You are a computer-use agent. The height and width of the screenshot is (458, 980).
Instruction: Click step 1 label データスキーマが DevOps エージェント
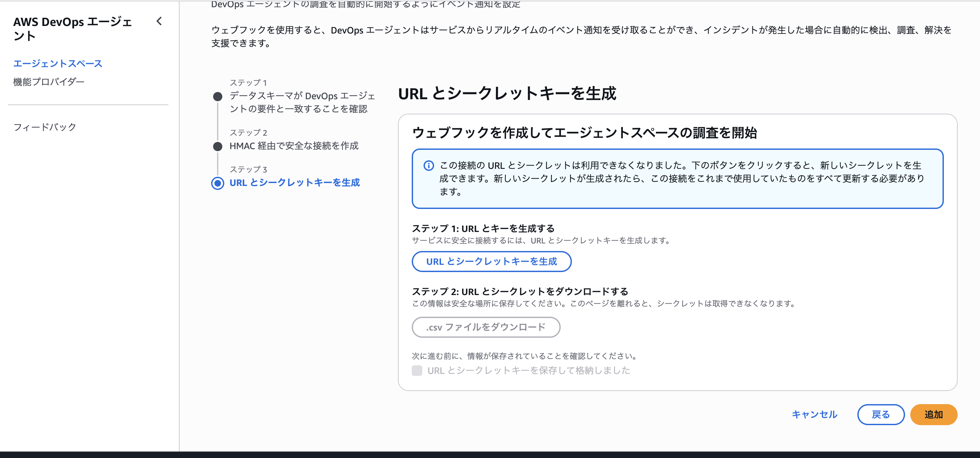[x=302, y=102]
